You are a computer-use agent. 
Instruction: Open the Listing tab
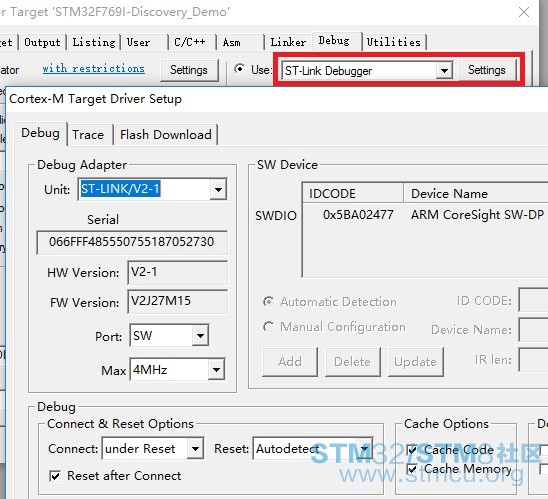94,43
